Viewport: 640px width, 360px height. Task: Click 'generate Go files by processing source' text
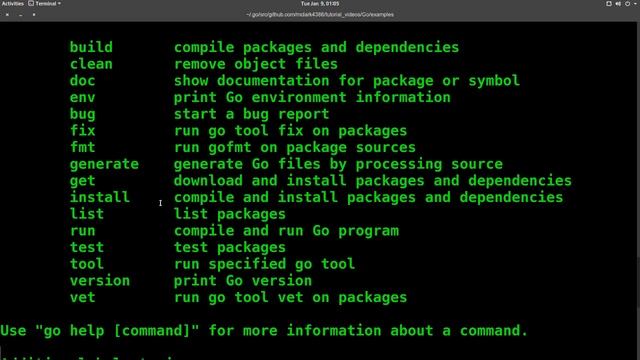pyautogui.click(x=338, y=164)
